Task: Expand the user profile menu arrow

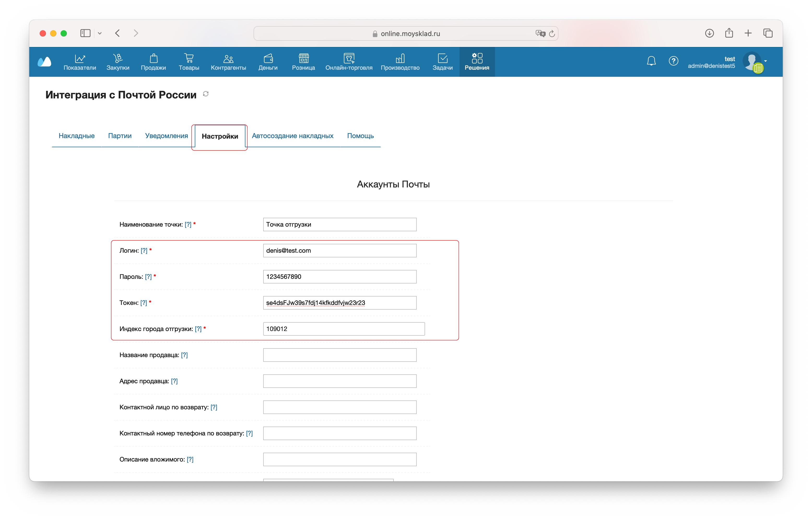Action: tap(766, 61)
